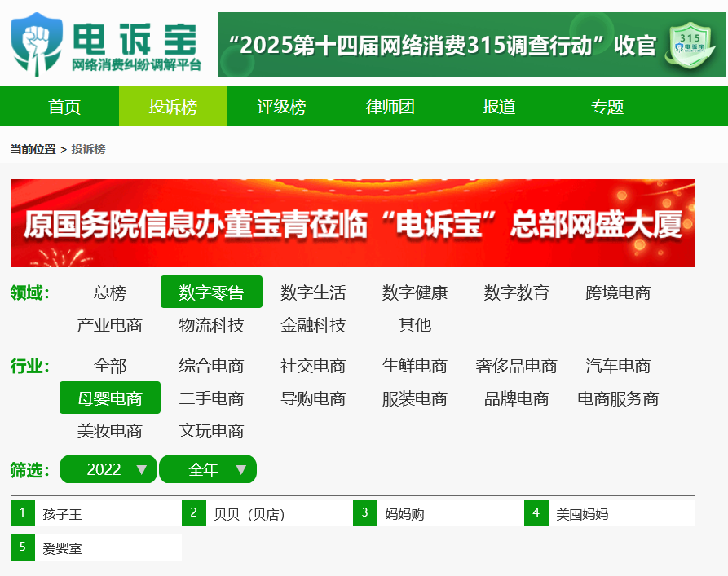
Task: Click the 315 badge icon in banner
Action: [x=690, y=46]
